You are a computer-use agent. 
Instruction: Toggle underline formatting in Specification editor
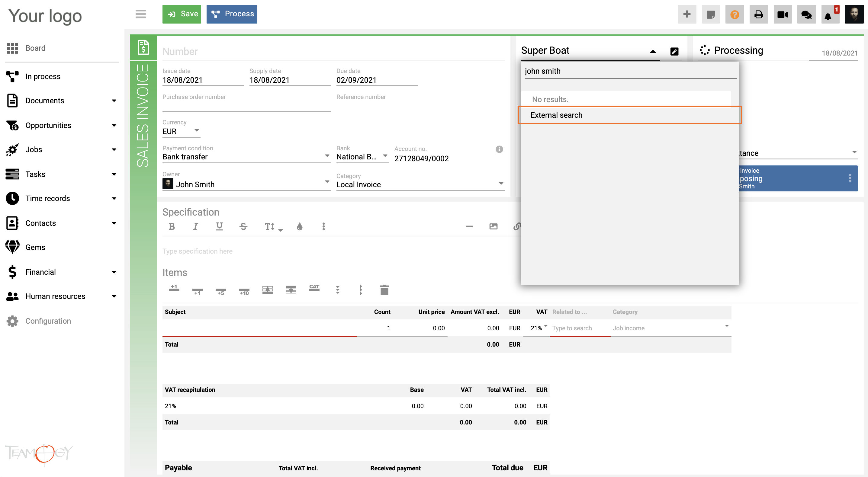click(x=219, y=226)
